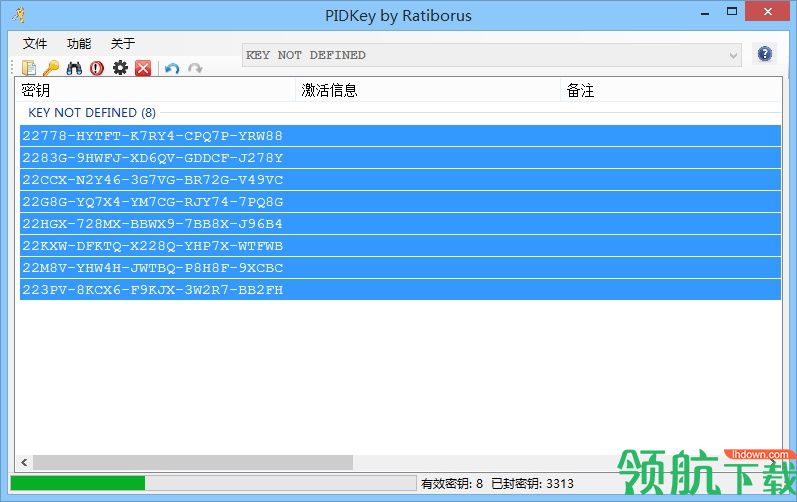The height and width of the screenshot is (502, 797).
Task: Click the horizontal scrollbar left arrow
Action: 24,462
